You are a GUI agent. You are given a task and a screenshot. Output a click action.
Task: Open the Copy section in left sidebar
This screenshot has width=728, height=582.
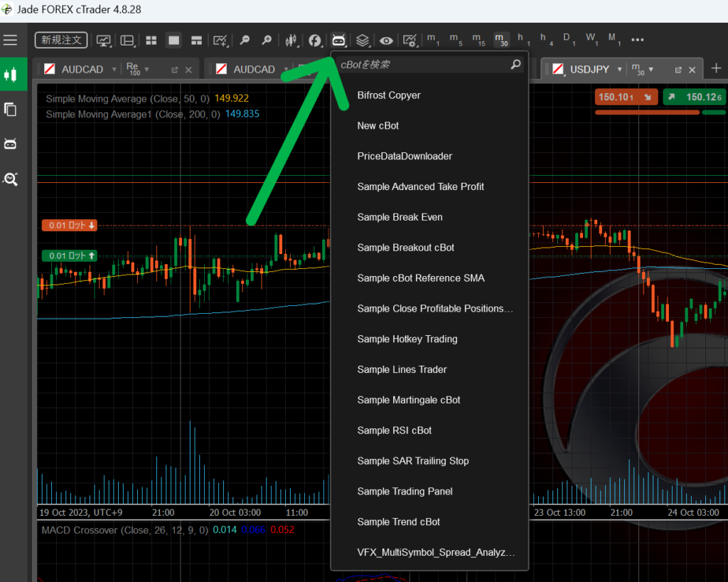coord(11,110)
